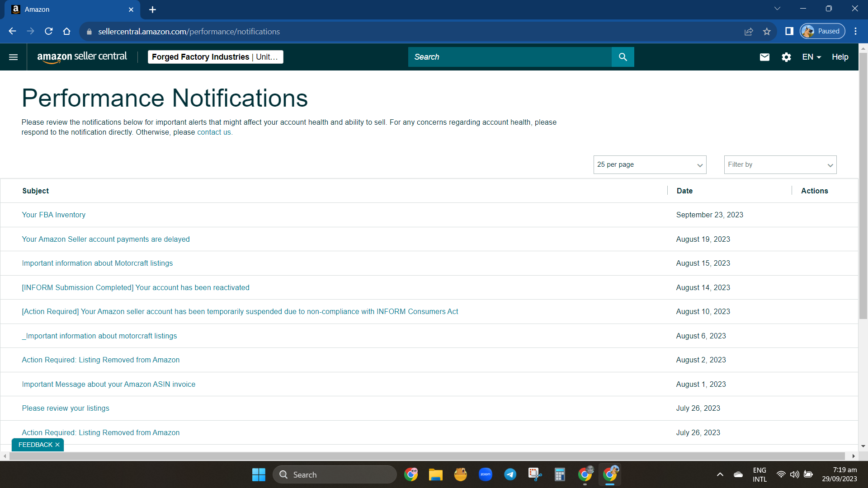Open the account temporarily suspended INFORM notification
This screenshot has height=488, width=868.
[240, 311]
